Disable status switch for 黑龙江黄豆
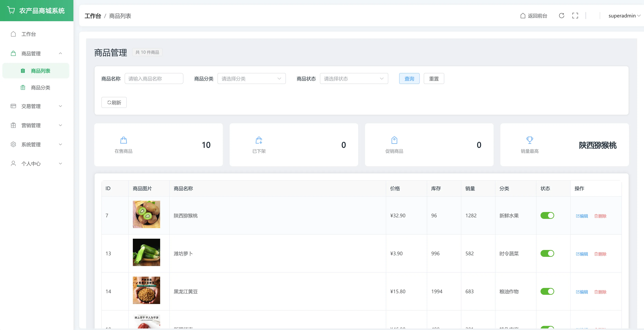Image resolution: width=644 pixels, height=330 pixels. tap(547, 291)
